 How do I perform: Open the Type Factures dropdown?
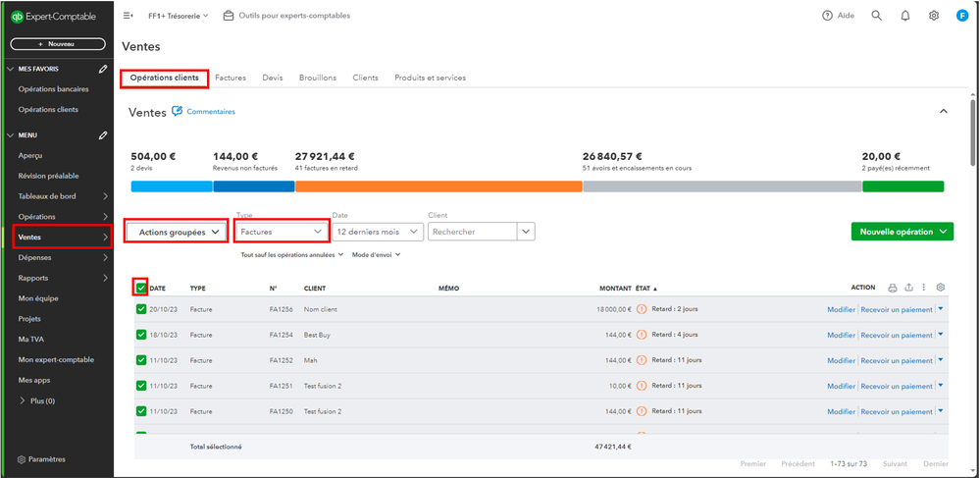click(282, 232)
